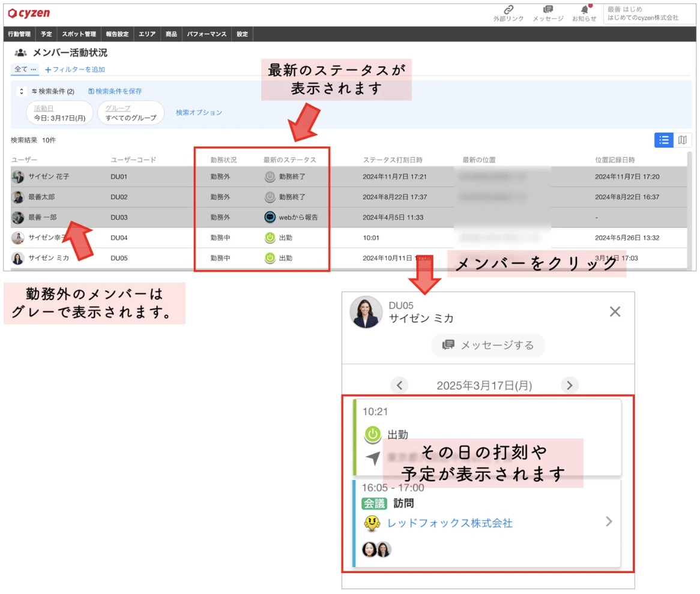Viewport: 700px width, 594px height.
Task: Click 検索条件を保存 link
Action: pos(115,91)
